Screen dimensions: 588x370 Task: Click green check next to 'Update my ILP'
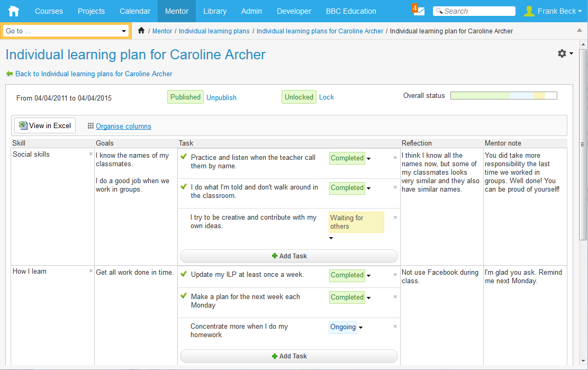184,274
